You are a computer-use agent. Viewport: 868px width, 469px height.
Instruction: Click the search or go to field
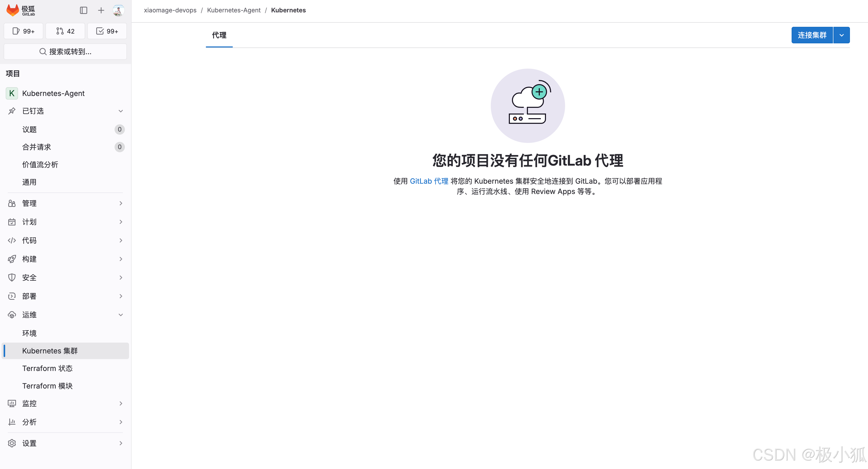click(x=65, y=52)
